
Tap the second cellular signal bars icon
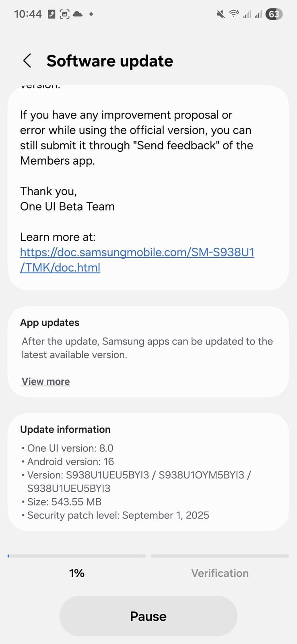click(x=258, y=14)
